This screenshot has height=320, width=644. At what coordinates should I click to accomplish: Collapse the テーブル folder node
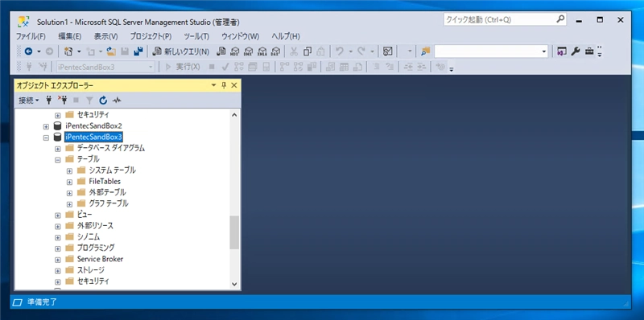point(58,159)
